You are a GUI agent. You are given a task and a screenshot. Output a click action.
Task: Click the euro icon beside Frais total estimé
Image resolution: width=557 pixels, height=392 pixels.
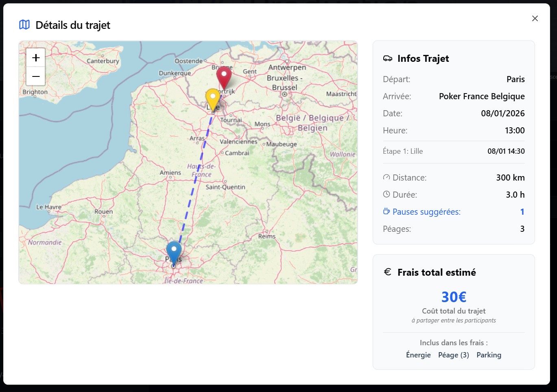(387, 272)
